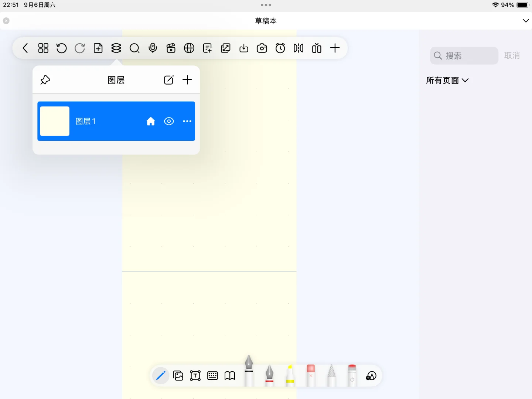Add a new layer with the plus button
Viewport: 532px width, 399px height.
(x=187, y=79)
